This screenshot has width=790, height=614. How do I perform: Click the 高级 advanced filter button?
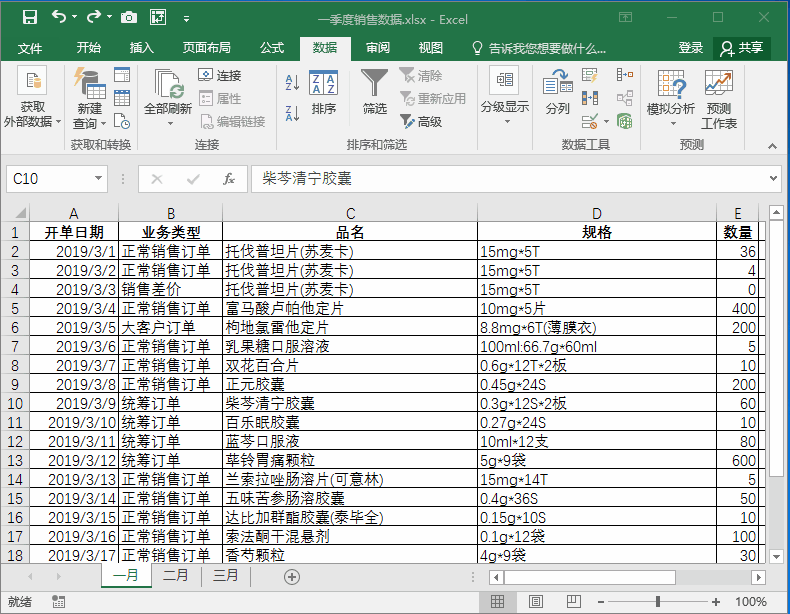421,121
